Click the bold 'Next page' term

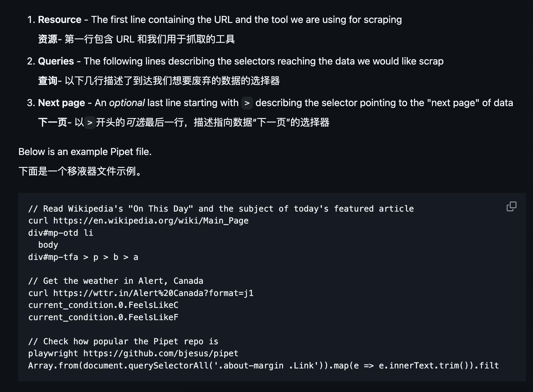(61, 103)
